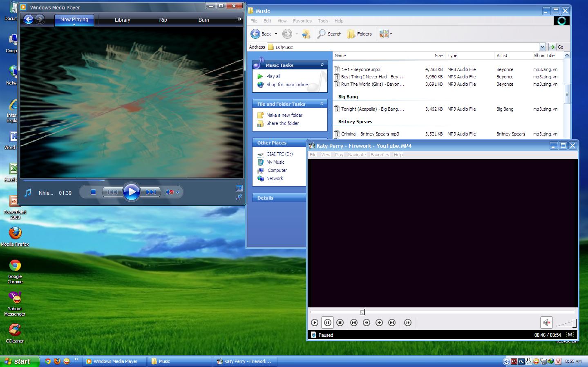Click the Windows start button
588x367 pixels.
20,361
